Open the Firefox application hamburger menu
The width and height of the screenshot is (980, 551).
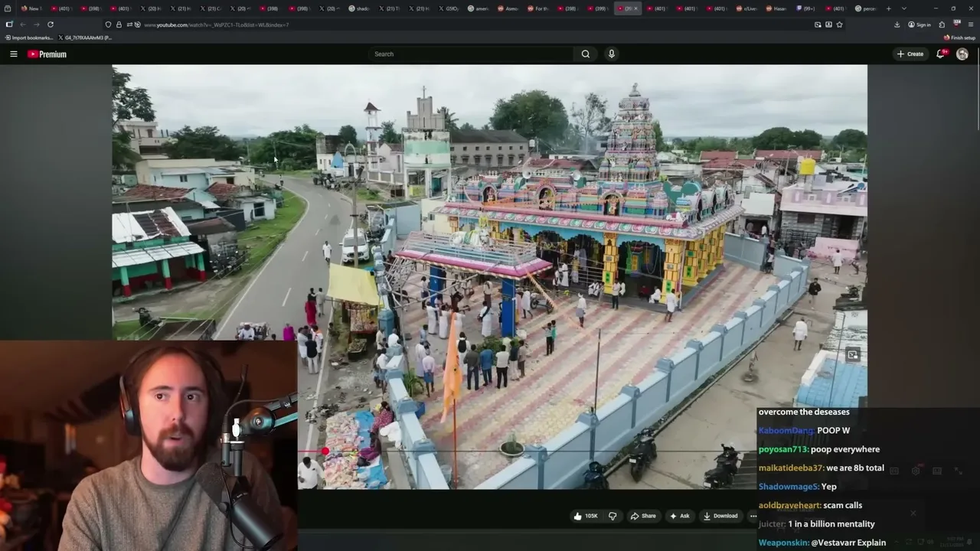click(970, 24)
